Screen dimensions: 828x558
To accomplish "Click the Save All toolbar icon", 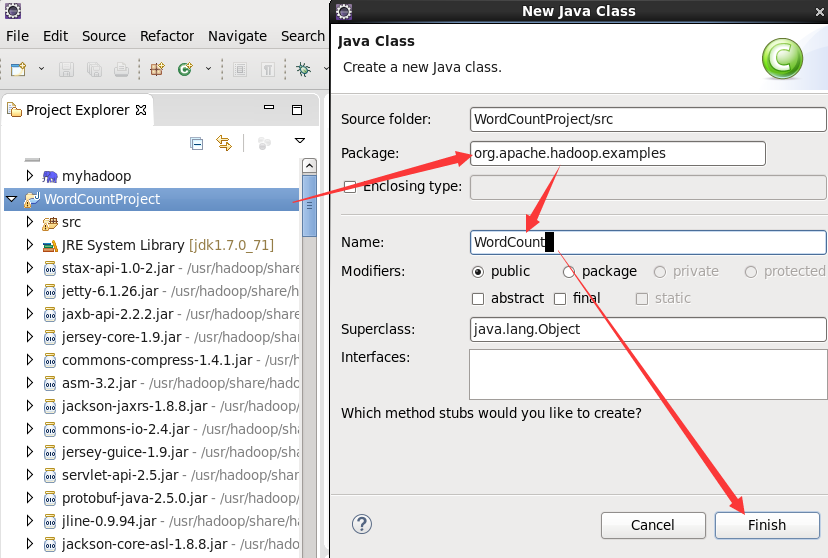I will click(x=94, y=69).
